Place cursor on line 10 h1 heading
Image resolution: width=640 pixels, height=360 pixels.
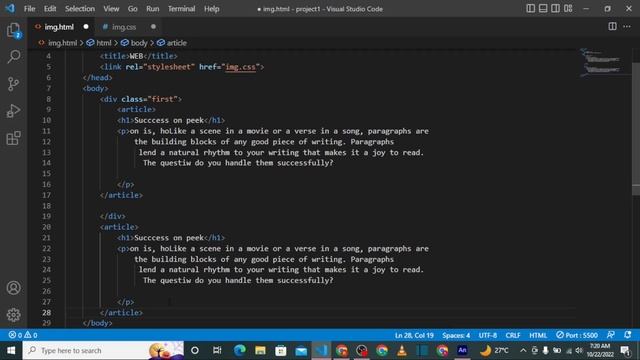click(x=171, y=120)
